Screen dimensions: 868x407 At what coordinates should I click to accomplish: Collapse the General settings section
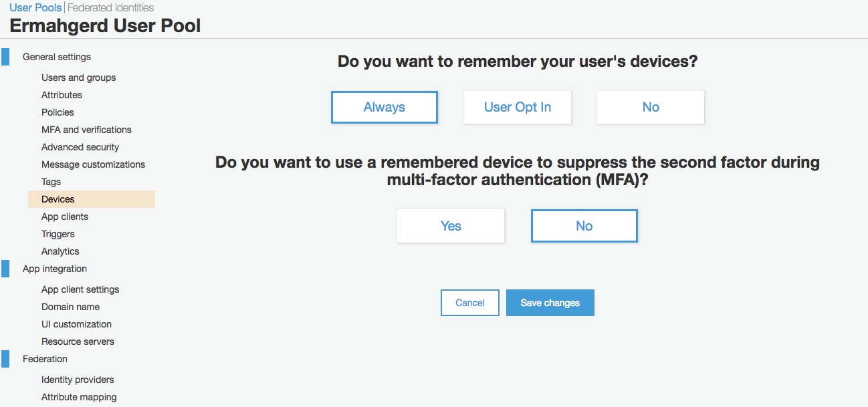(x=57, y=57)
